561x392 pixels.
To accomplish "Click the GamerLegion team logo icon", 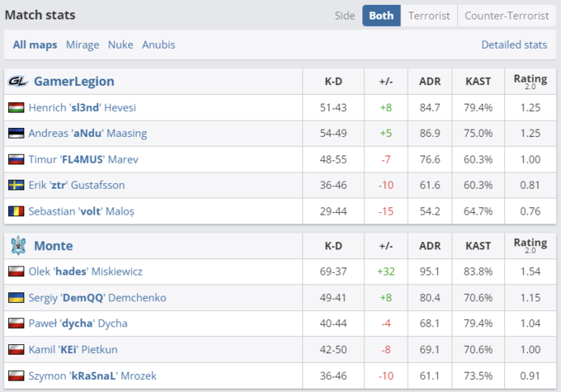I will pyautogui.click(x=18, y=81).
